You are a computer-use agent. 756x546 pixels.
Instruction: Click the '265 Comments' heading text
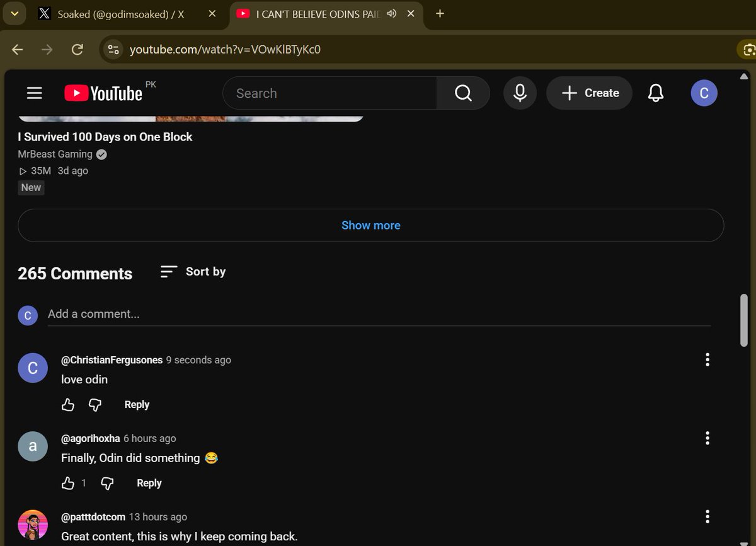coord(75,274)
